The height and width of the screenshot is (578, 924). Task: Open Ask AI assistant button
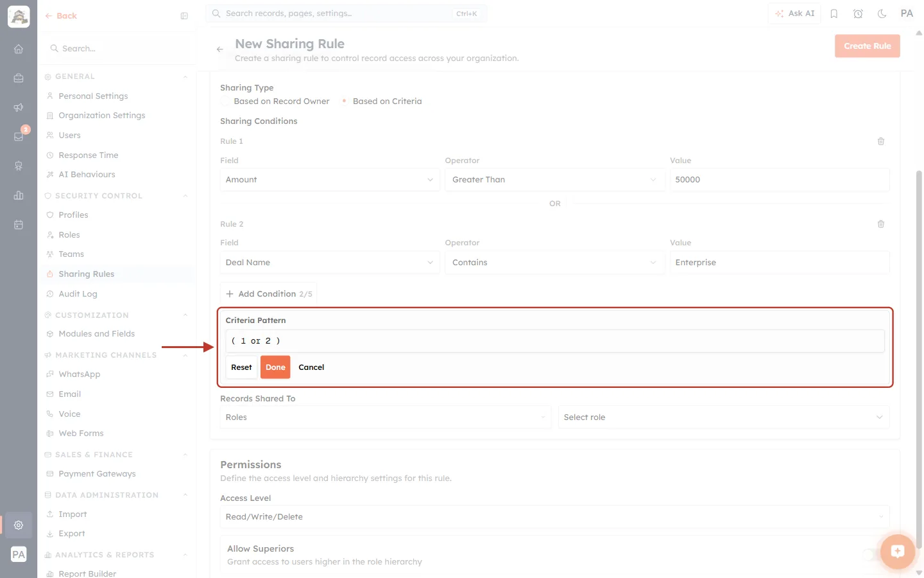pyautogui.click(x=794, y=13)
